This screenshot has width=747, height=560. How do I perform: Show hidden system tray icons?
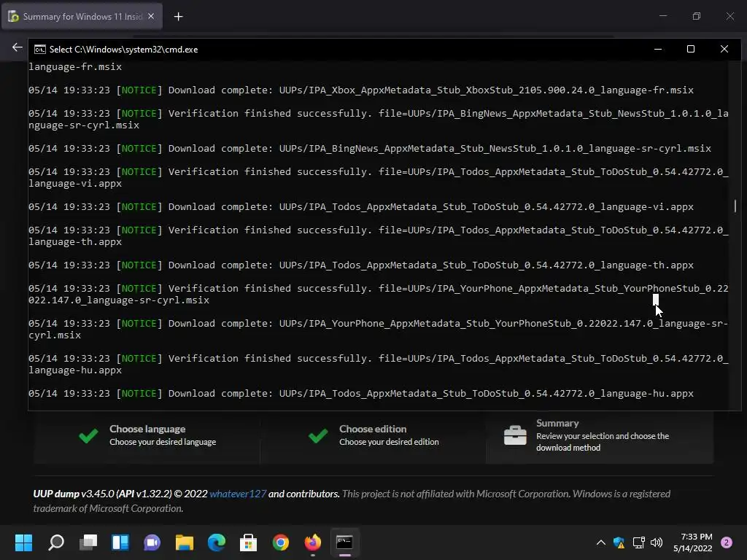pos(601,542)
